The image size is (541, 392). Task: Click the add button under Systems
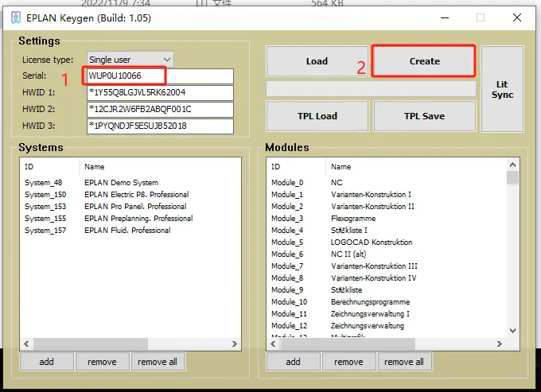tap(47, 362)
